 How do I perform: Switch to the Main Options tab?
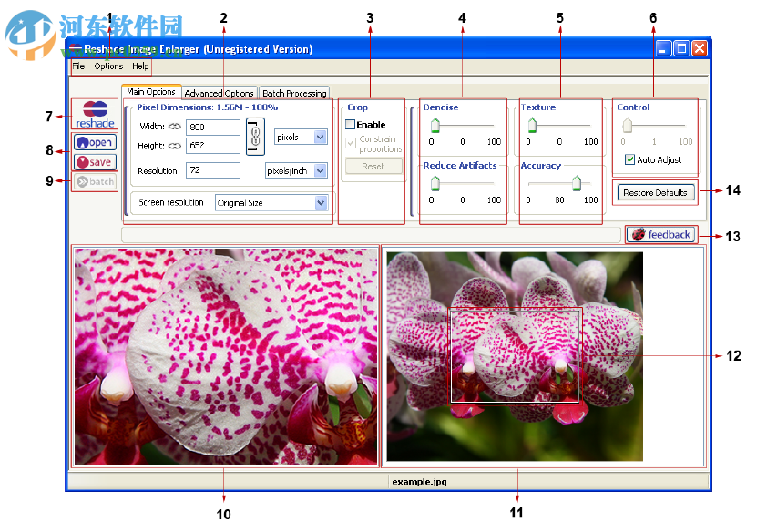point(150,92)
